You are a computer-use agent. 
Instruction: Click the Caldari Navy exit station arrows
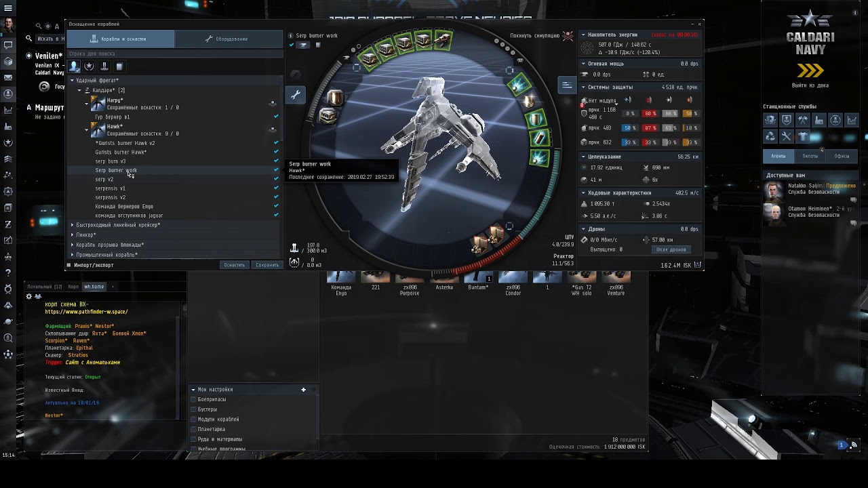[810, 70]
